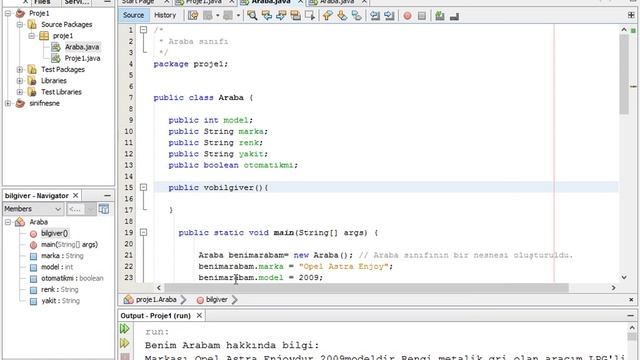Select the bilgiver - Navigator tab
Viewport: 640px width, 360px height.
pyautogui.click(x=37, y=196)
